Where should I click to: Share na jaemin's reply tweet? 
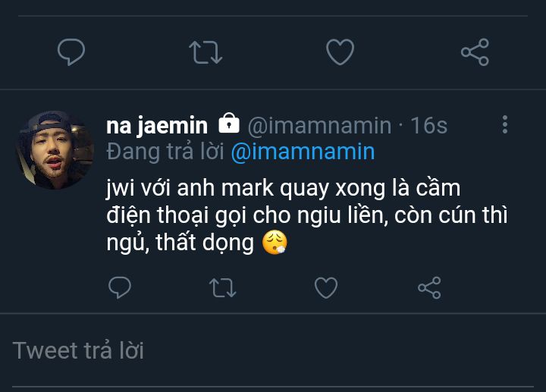click(429, 287)
